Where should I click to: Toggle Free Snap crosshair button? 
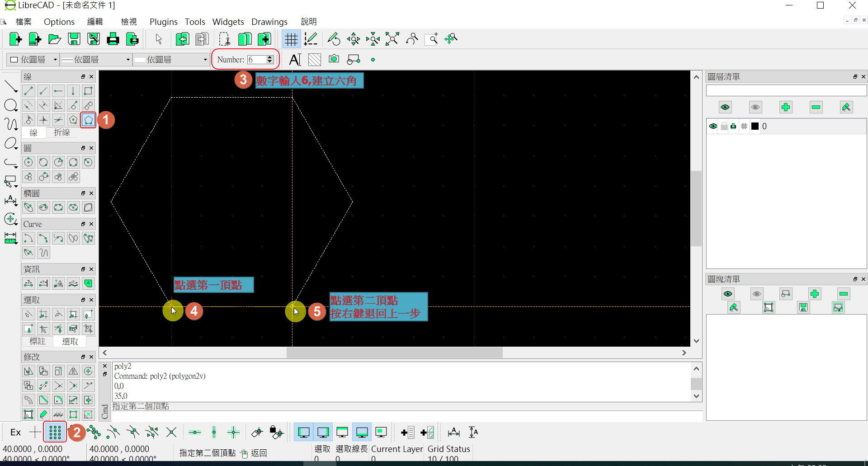[35, 433]
